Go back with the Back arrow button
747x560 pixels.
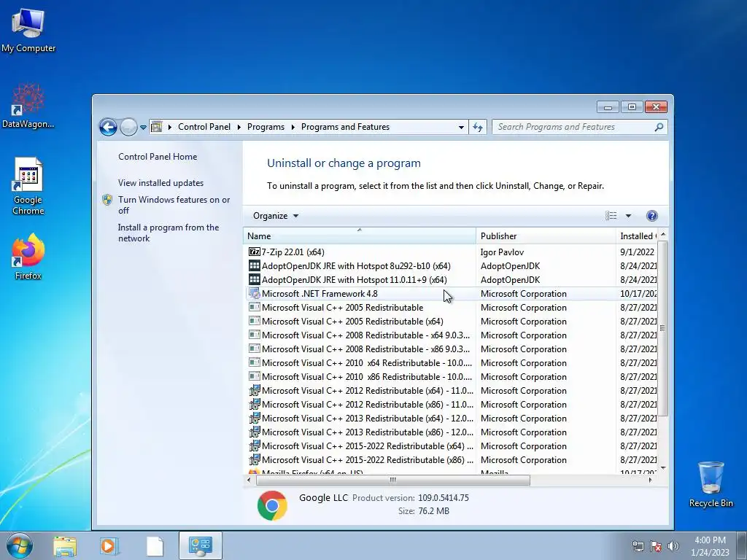[x=108, y=127]
